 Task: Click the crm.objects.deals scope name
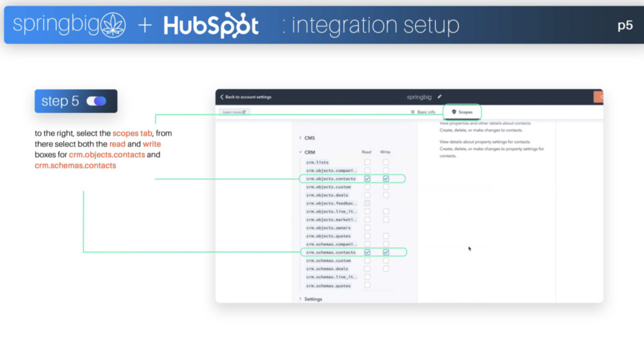click(x=327, y=195)
